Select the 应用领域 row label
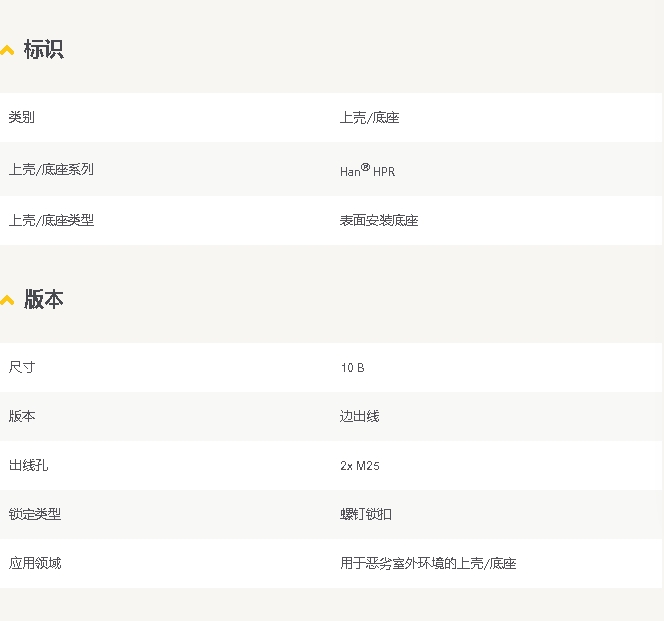 35,563
